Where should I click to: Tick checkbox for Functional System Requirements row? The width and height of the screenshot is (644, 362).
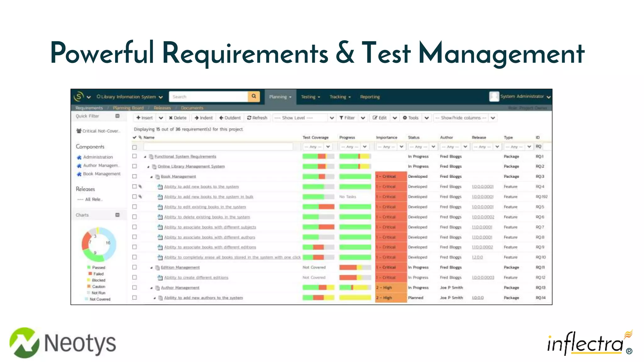click(135, 156)
